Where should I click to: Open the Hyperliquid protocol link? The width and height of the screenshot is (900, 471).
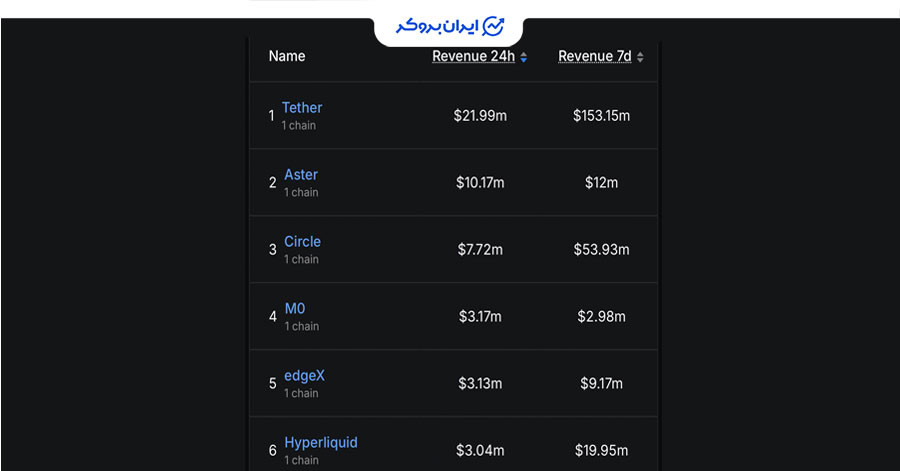[x=320, y=443]
